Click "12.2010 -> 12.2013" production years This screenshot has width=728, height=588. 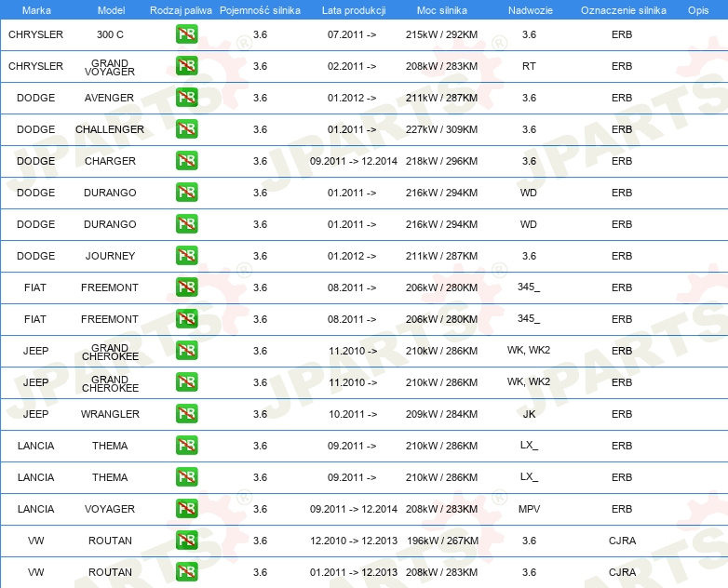pos(354,541)
